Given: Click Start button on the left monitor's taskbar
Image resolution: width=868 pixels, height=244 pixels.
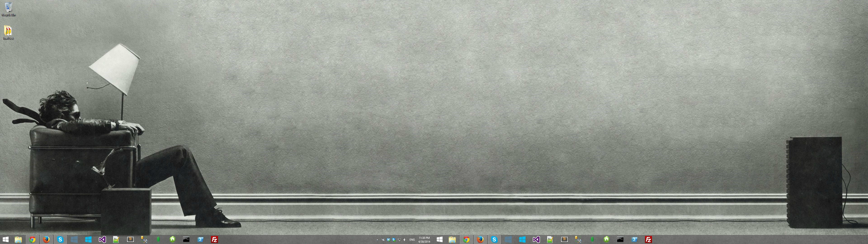Looking at the screenshot, I should click(5, 240).
